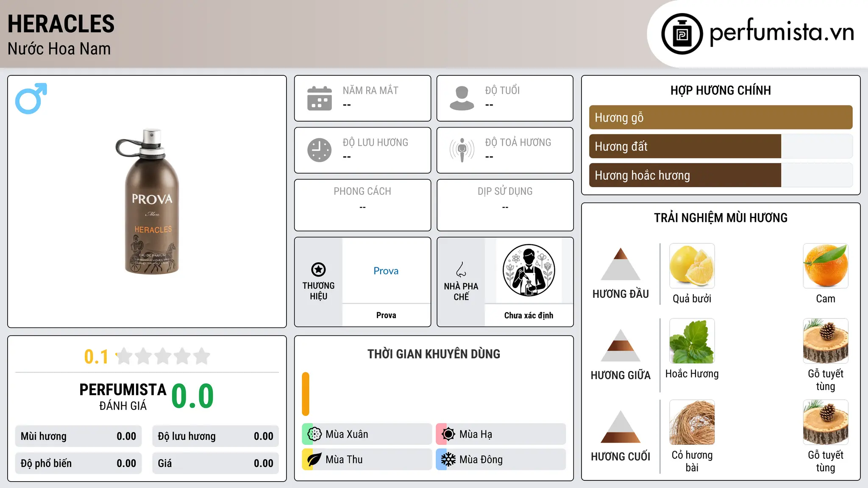
Task: Click the calendar icon for Năm ra mắt
Action: point(320,98)
